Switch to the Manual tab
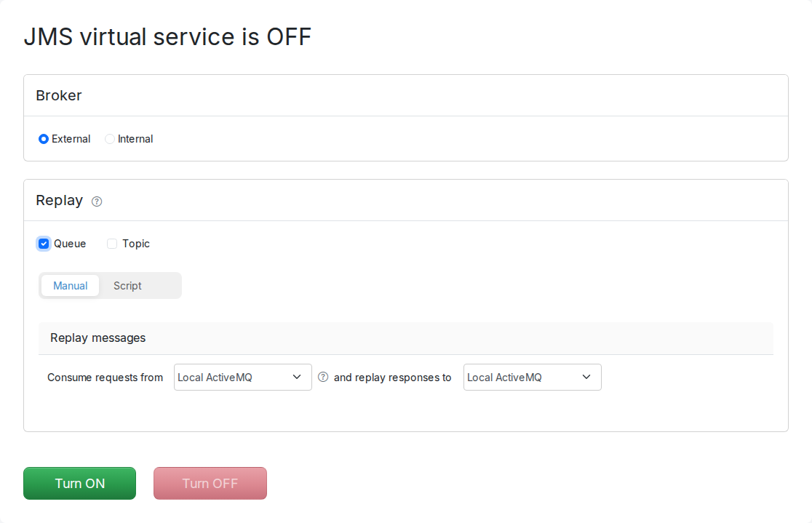The height and width of the screenshot is (523, 812). coord(71,285)
